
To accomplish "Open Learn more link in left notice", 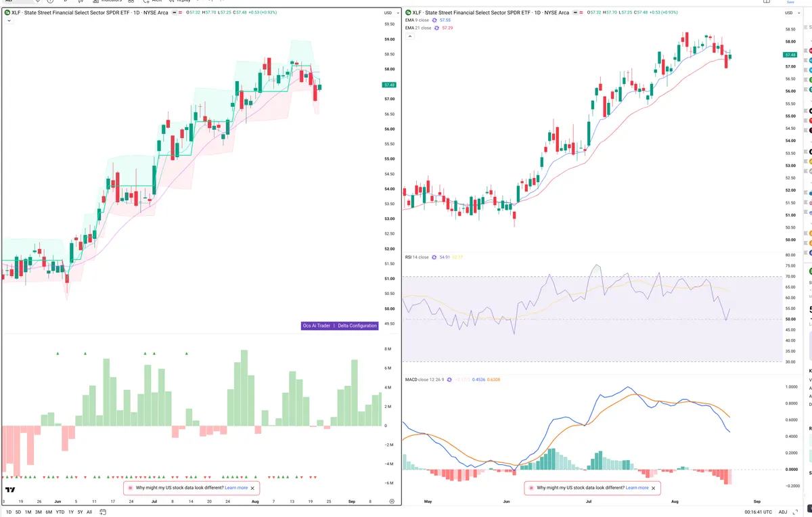I will pos(236,487).
